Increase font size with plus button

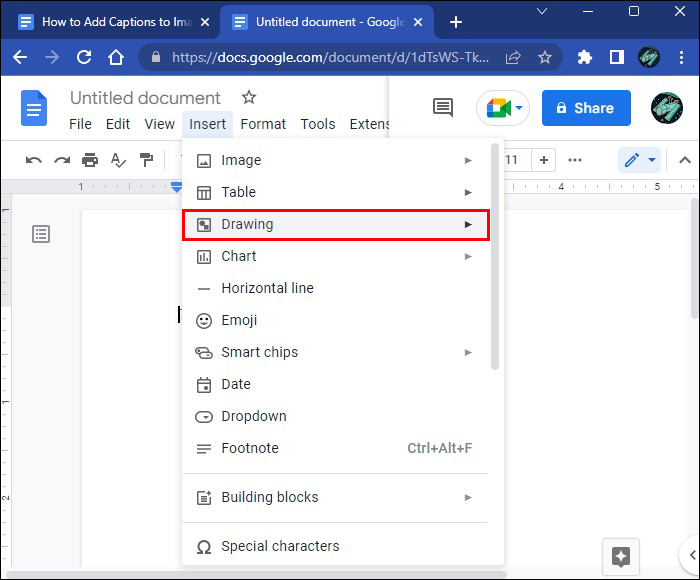coord(544,160)
